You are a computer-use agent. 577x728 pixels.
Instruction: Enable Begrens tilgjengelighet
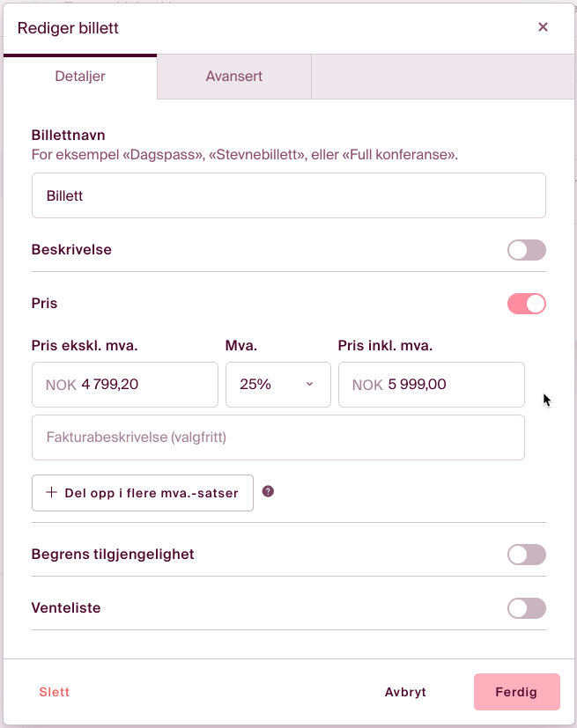pos(526,555)
